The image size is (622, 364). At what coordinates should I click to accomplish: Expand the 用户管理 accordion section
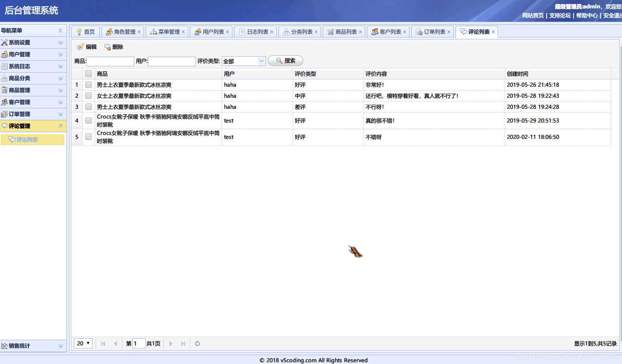61,54
